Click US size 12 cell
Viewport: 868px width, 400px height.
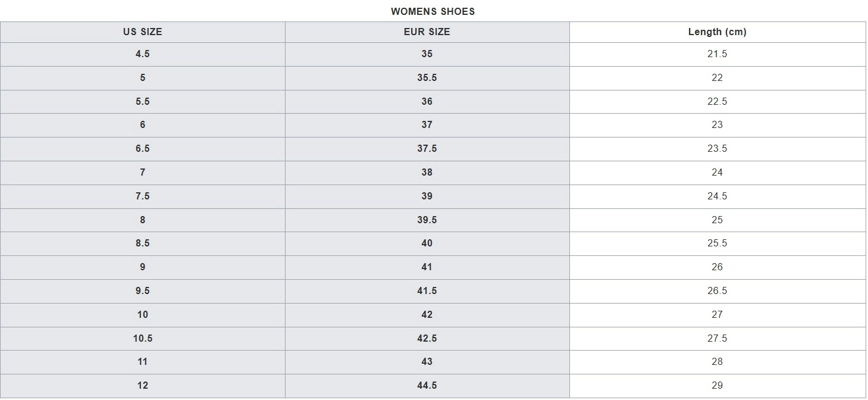(142, 386)
